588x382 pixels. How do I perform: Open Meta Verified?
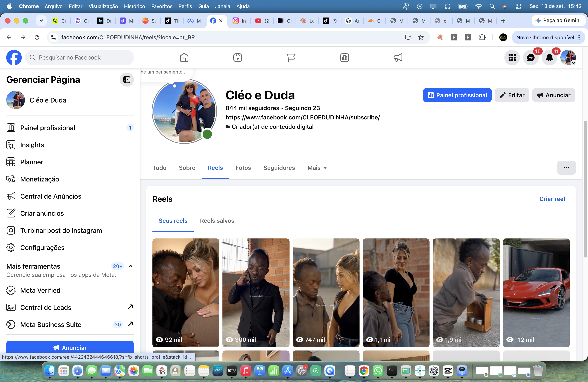click(x=70, y=290)
